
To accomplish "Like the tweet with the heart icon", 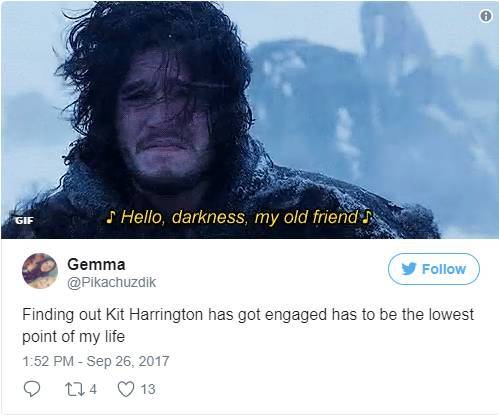I will click(126, 389).
